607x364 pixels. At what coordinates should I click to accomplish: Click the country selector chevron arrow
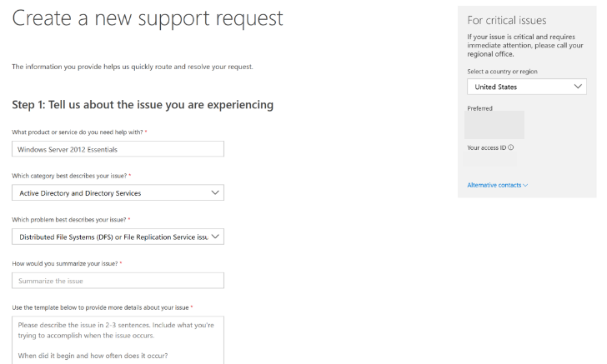click(x=578, y=87)
